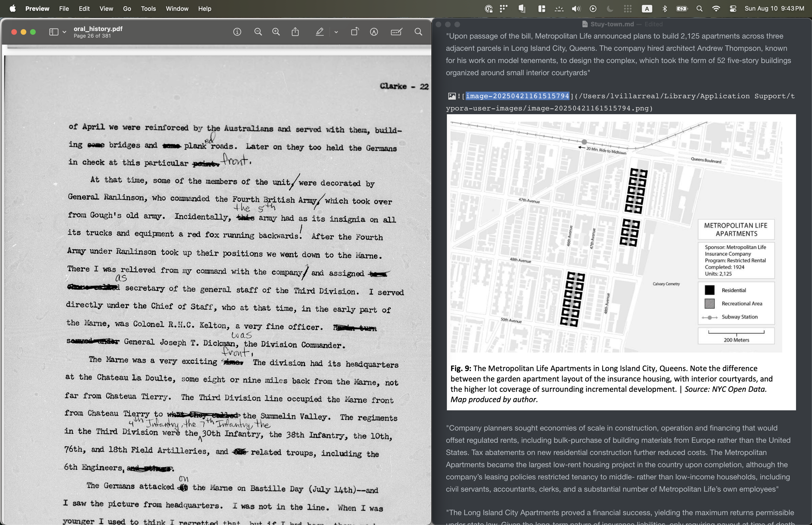Toggle Do Not Disturb moon icon

point(610,9)
